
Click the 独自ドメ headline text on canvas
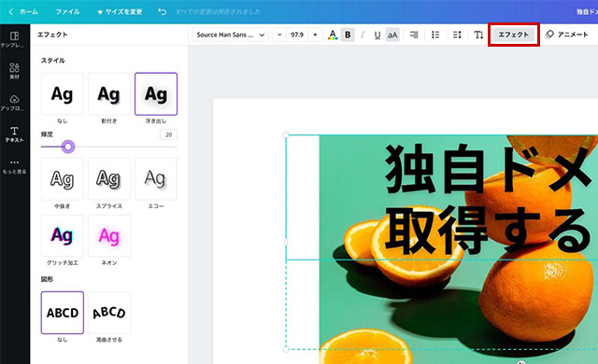[490, 170]
